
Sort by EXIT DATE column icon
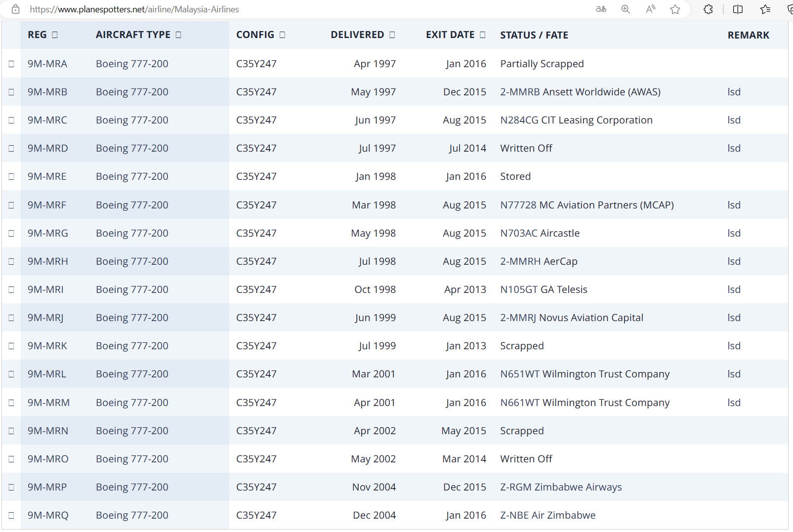[x=482, y=35]
